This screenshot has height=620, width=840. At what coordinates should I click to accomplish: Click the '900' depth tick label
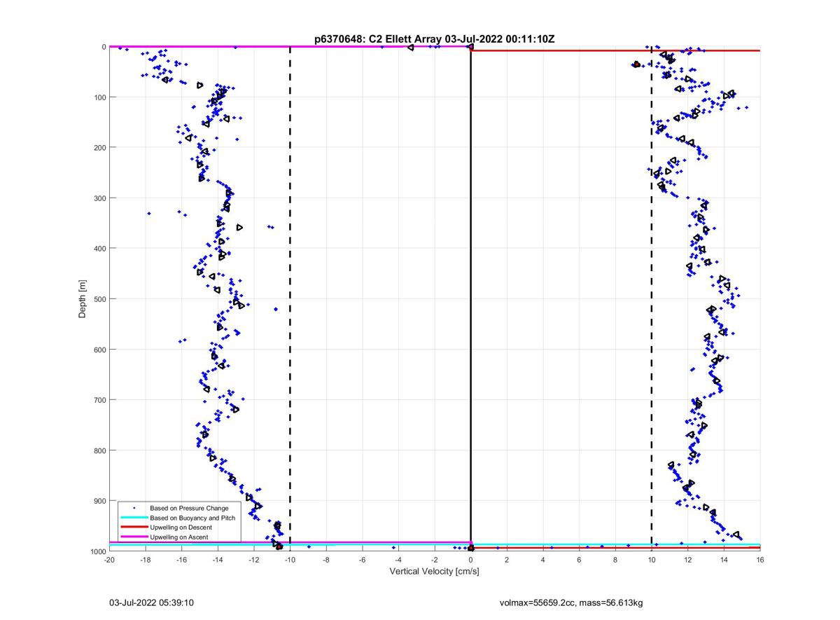pyautogui.click(x=99, y=501)
